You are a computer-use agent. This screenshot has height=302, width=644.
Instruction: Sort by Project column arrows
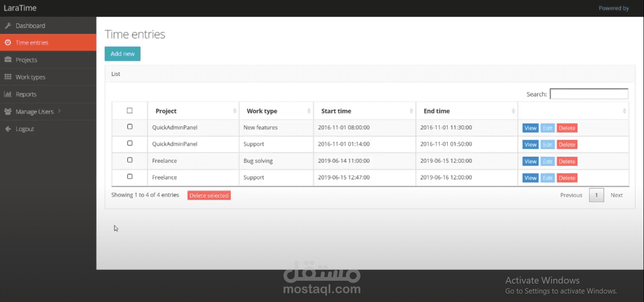tap(235, 111)
